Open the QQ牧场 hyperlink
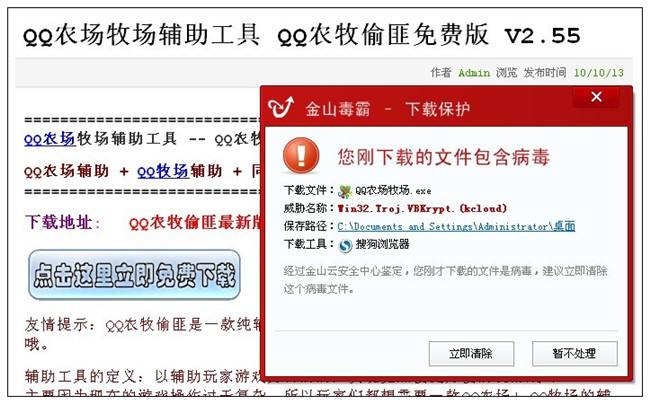This screenshot has height=404, width=650. [163, 171]
